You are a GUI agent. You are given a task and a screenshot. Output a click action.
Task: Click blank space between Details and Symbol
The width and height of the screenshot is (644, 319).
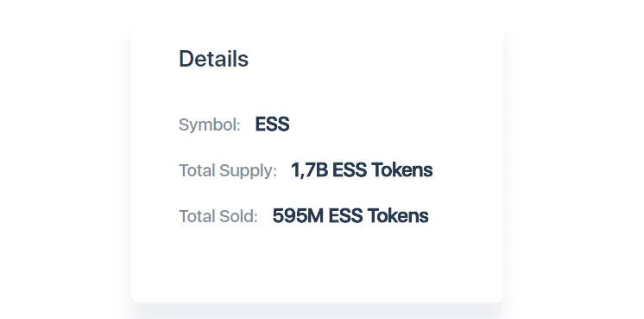[317, 93]
